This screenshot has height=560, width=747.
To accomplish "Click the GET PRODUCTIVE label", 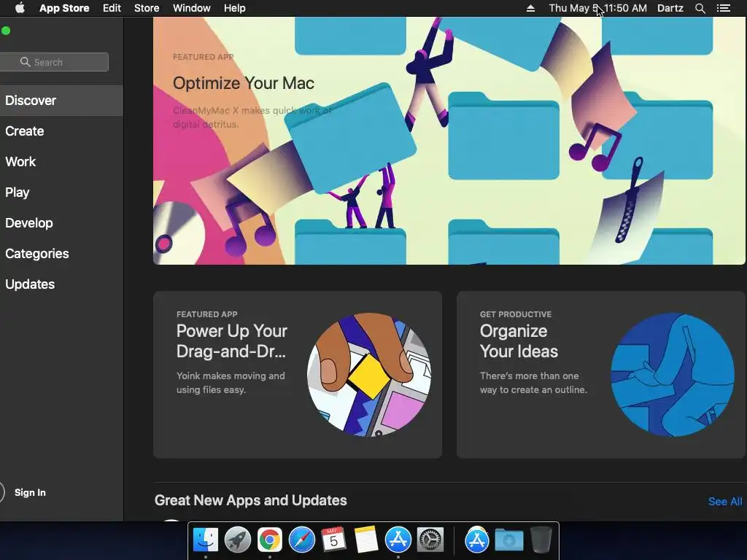I will click(516, 314).
